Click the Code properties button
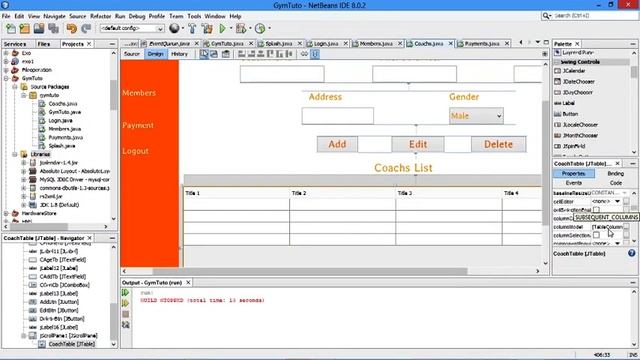 pos(616,183)
